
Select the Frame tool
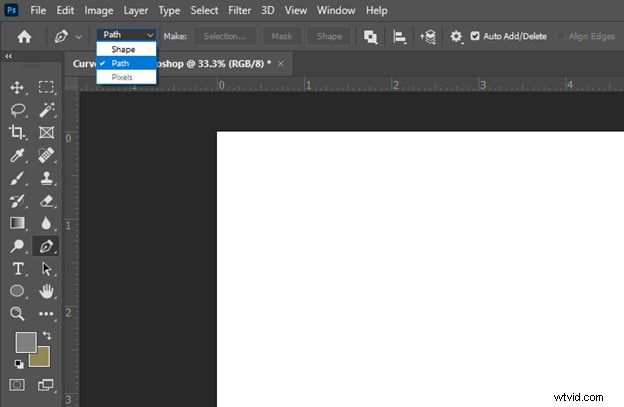tap(47, 132)
